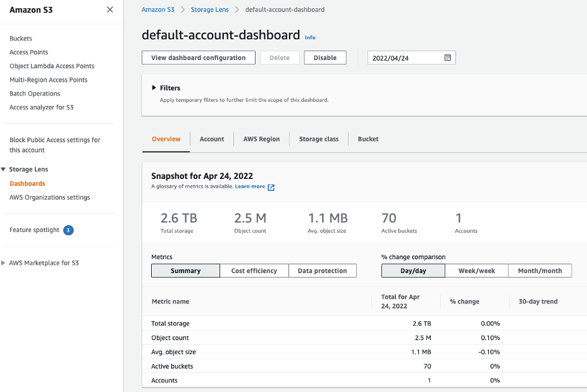Click the % change column header
This screenshot has width=587, height=392.
click(464, 302)
